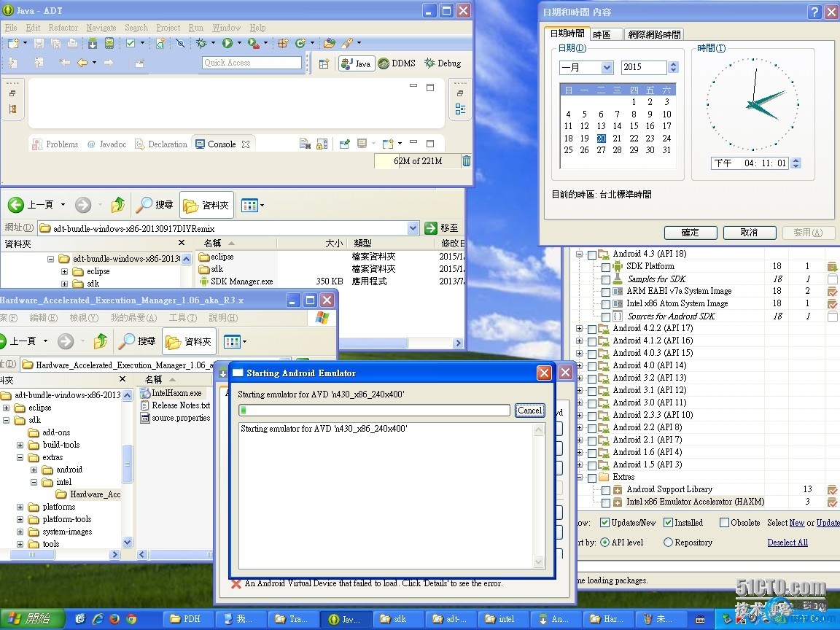Open Refactor menu in ADT
The height and width of the screenshot is (630, 840).
click(x=63, y=27)
